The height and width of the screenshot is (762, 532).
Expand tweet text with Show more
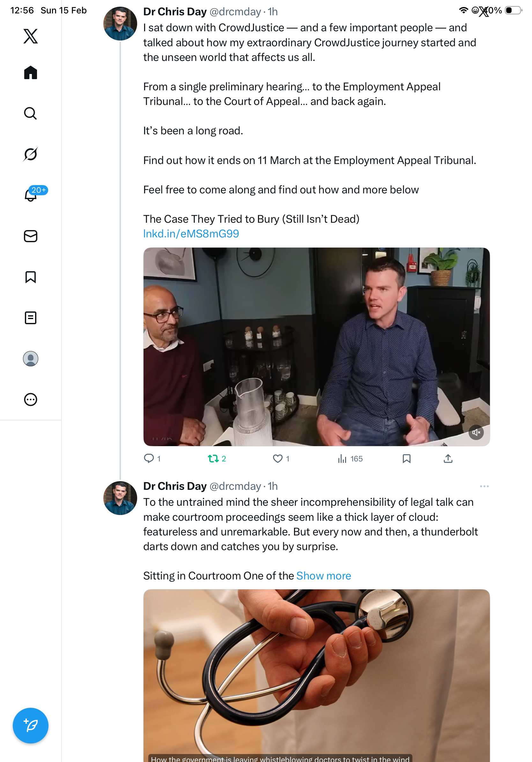323,576
